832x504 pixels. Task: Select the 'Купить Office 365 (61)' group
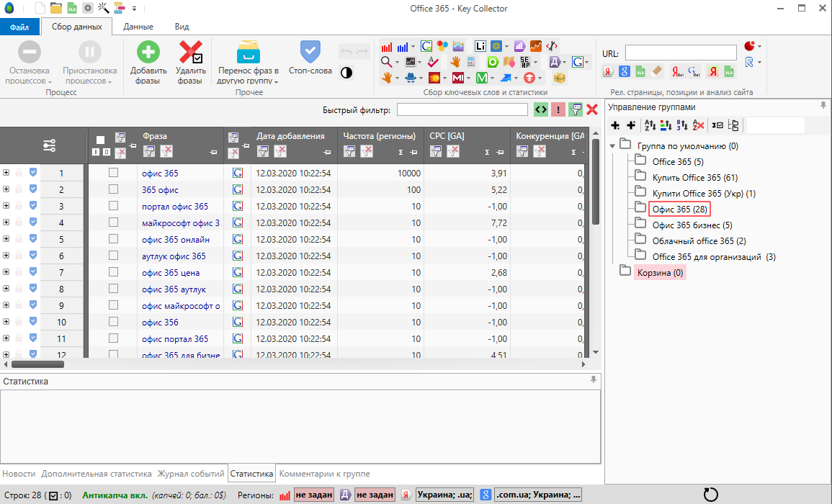coord(694,178)
